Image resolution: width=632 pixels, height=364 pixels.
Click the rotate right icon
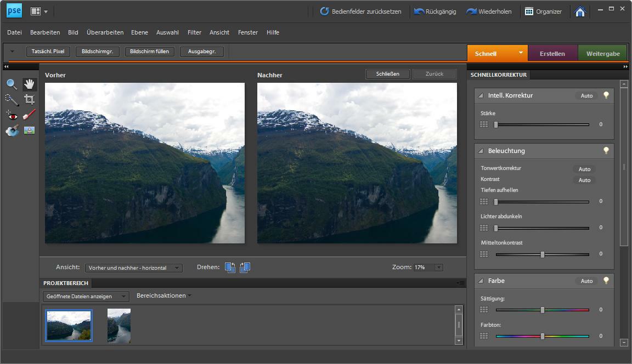pyautogui.click(x=245, y=267)
